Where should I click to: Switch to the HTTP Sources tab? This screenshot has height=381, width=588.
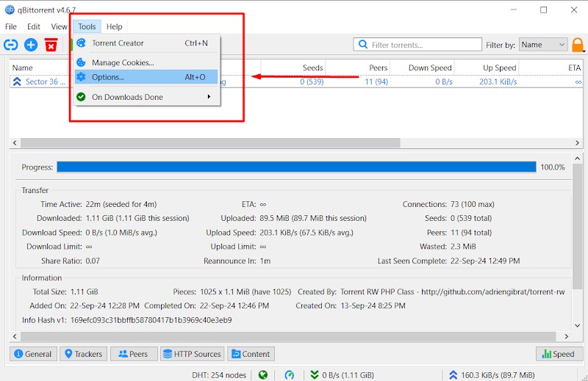pyautogui.click(x=192, y=354)
